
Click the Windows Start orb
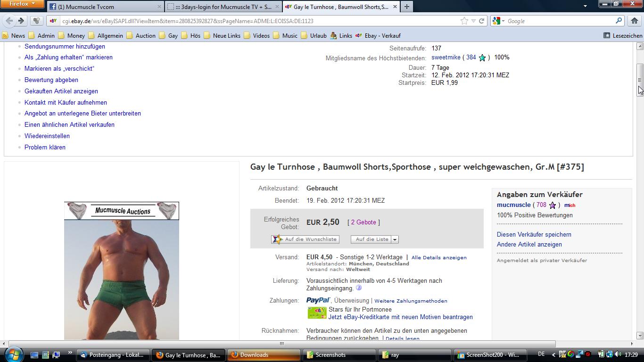[x=13, y=354]
